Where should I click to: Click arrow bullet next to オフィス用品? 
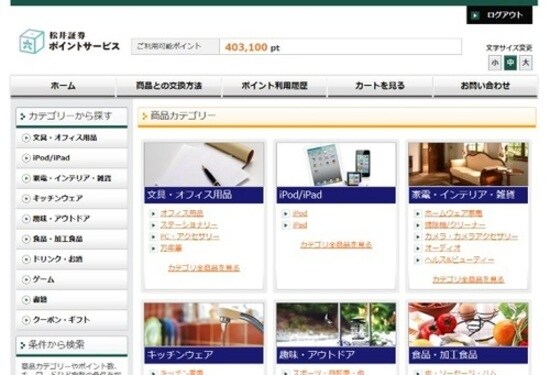point(153,213)
